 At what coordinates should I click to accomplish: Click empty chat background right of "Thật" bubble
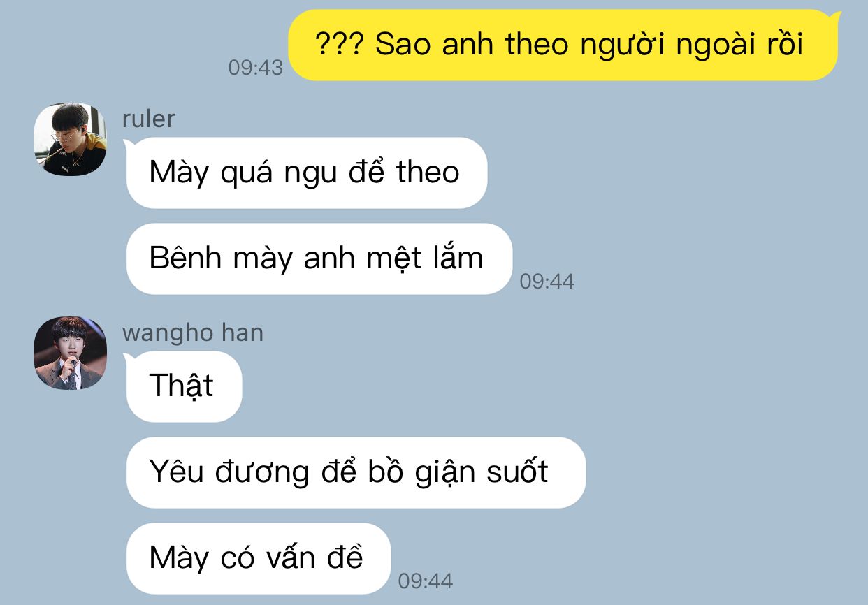489,386
